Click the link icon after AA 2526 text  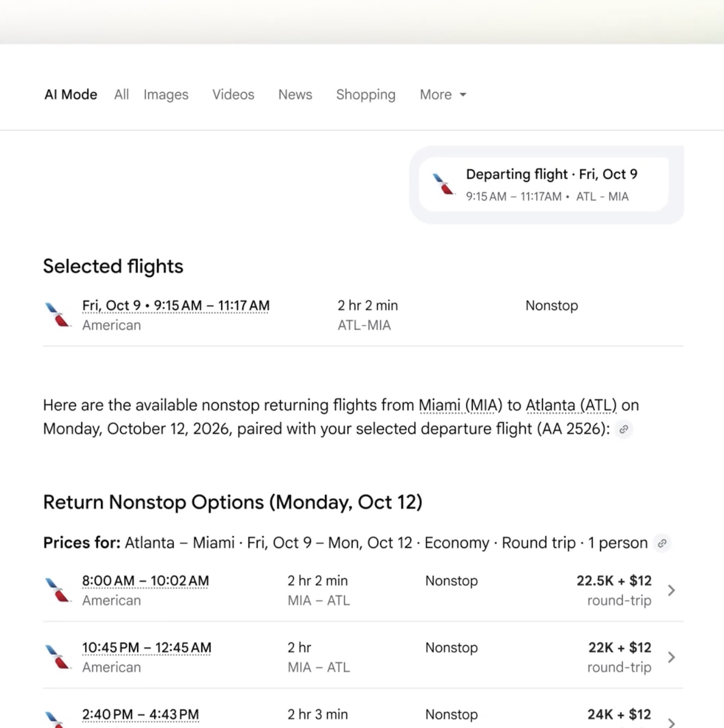tap(624, 430)
